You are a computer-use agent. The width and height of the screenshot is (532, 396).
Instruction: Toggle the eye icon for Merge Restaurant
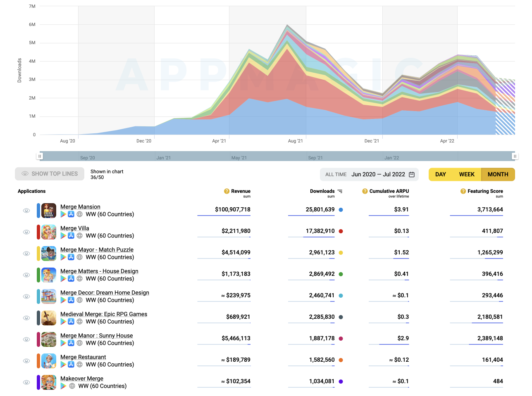coord(26,361)
